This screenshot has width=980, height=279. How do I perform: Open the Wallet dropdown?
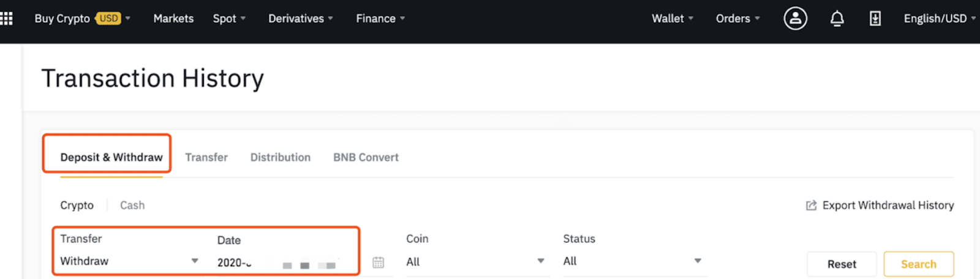[x=673, y=18]
